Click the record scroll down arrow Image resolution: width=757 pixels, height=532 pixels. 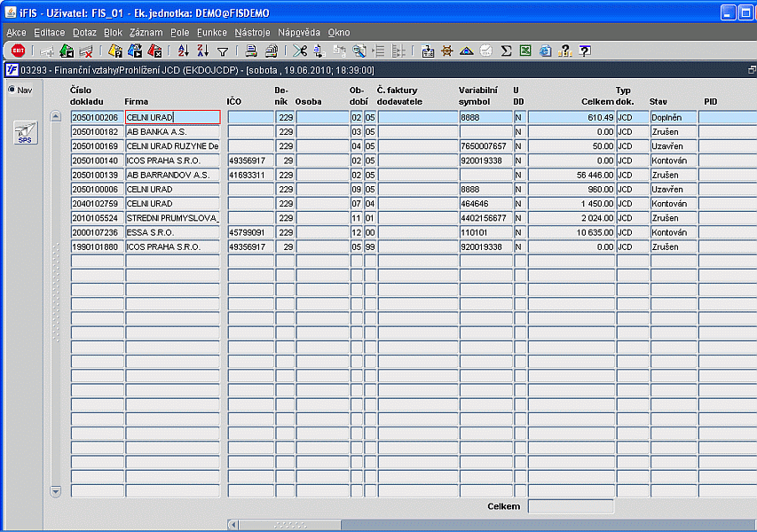[x=56, y=491]
